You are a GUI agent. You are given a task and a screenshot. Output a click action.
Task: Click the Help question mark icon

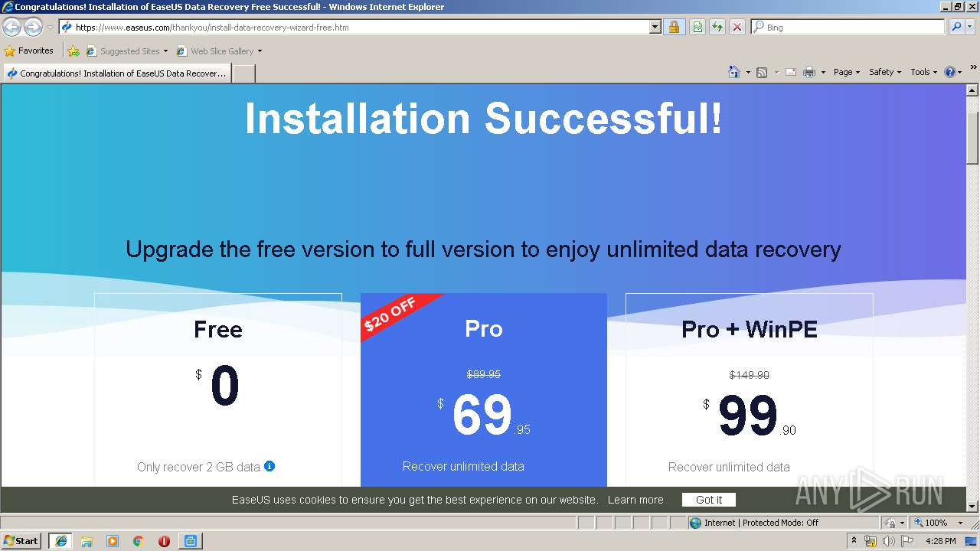pyautogui.click(x=950, y=72)
